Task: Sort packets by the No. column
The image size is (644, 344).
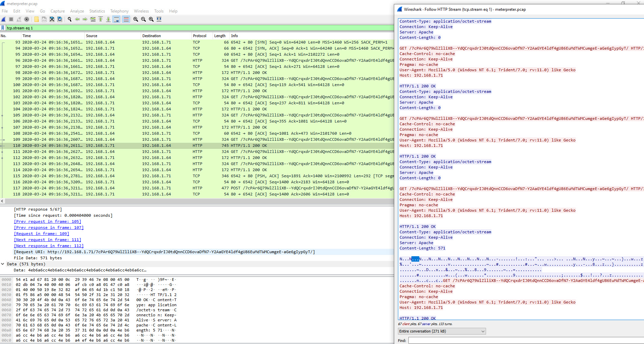Action: click(x=10, y=36)
